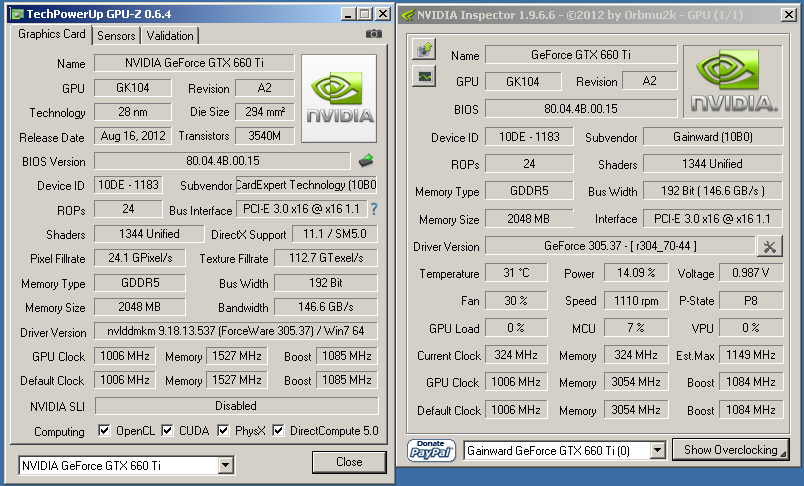Toggle the DirectCompute 5.0 checkbox
The width and height of the screenshot is (804, 486).
click(x=279, y=431)
